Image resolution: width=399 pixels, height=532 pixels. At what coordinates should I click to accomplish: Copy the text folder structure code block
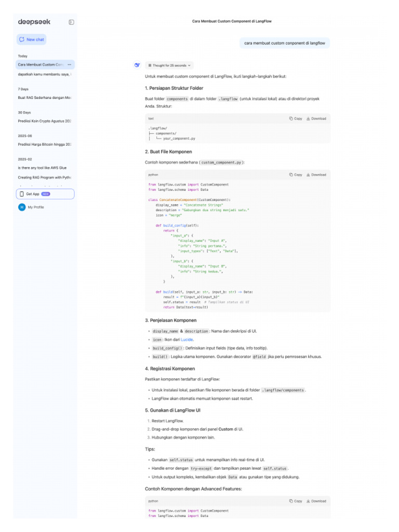[x=296, y=118]
